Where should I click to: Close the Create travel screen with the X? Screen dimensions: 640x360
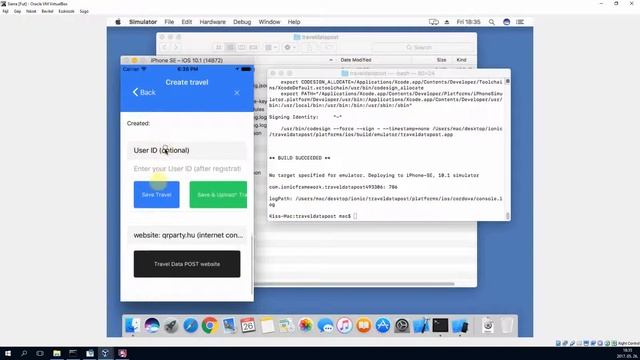point(237,93)
